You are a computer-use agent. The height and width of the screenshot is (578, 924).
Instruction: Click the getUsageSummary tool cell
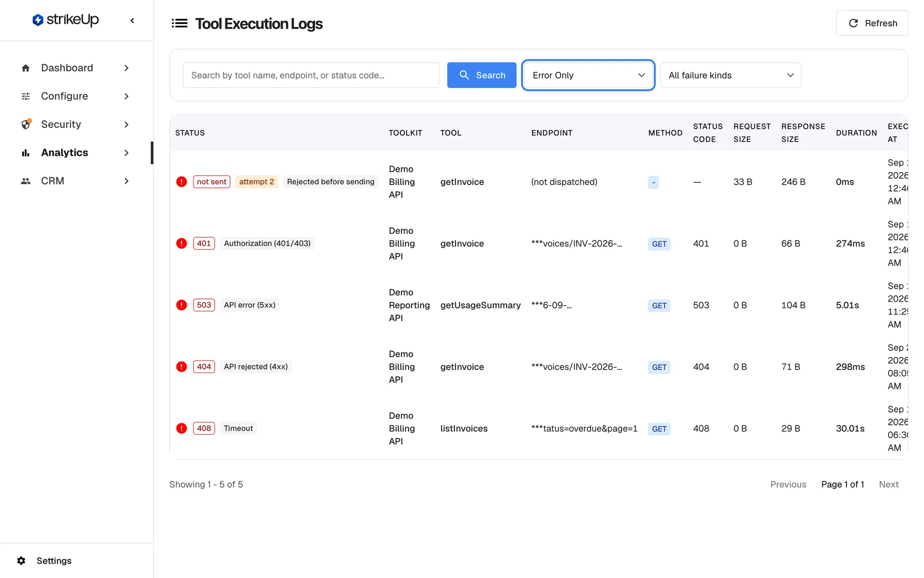(480, 305)
